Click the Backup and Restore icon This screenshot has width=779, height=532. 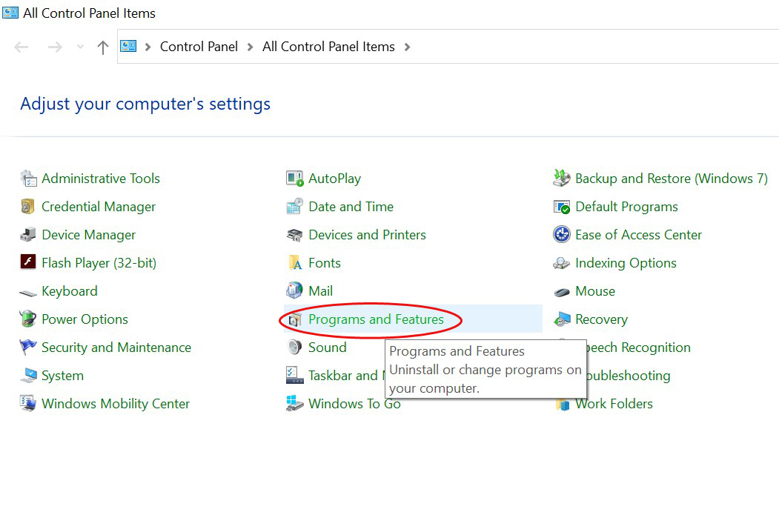(561, 179)
